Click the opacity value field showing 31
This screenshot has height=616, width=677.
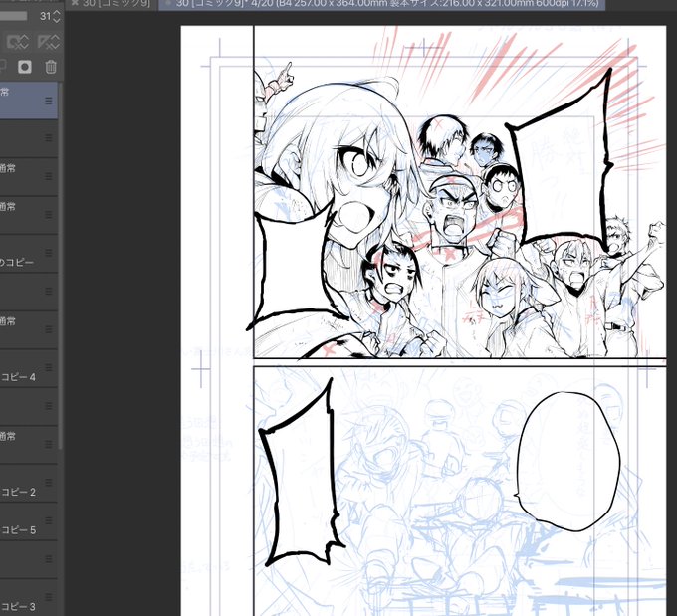pyautogui.click(x=45, y=16)
